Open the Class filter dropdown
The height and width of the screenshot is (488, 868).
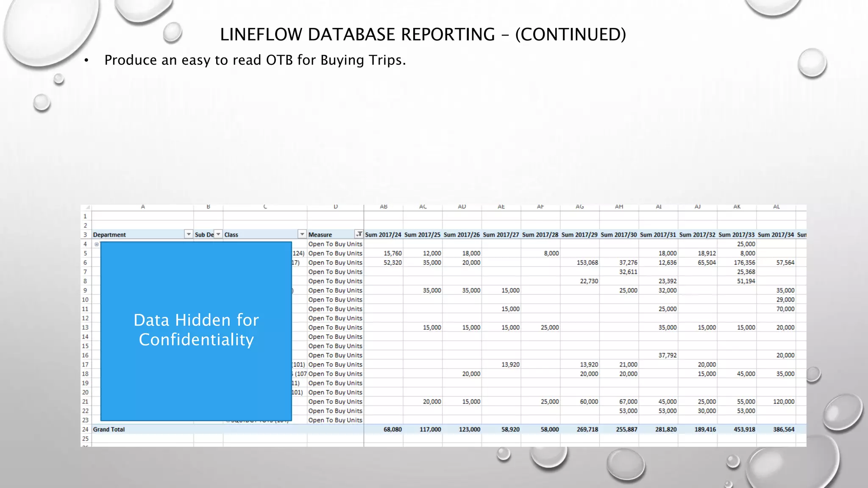(302, 234)
